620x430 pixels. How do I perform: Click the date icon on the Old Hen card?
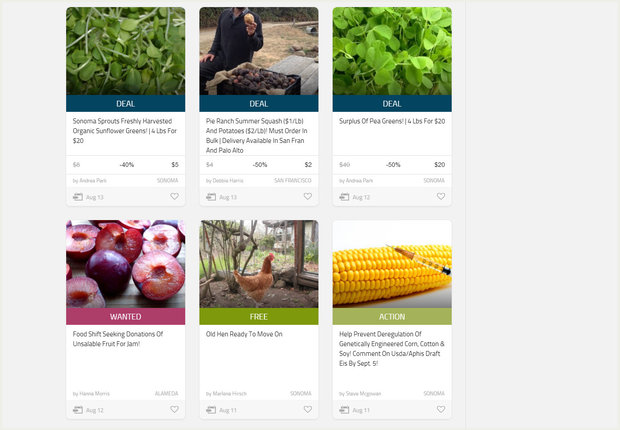point(211,410)
